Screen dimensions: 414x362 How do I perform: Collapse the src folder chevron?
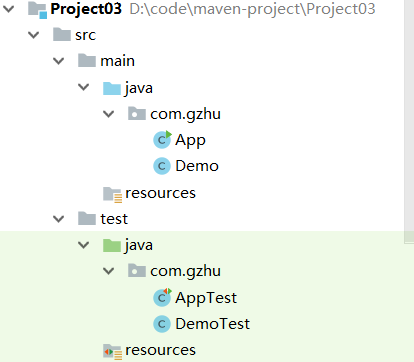click(34, 35)
